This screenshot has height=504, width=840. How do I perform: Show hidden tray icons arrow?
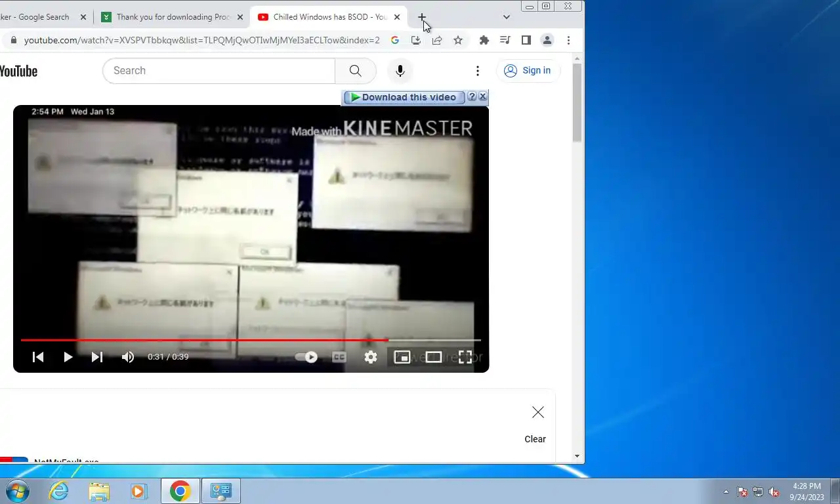pos(726,492)
